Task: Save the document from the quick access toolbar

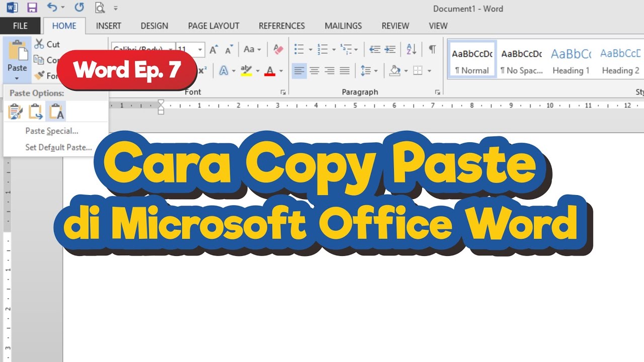Action: 32,8
